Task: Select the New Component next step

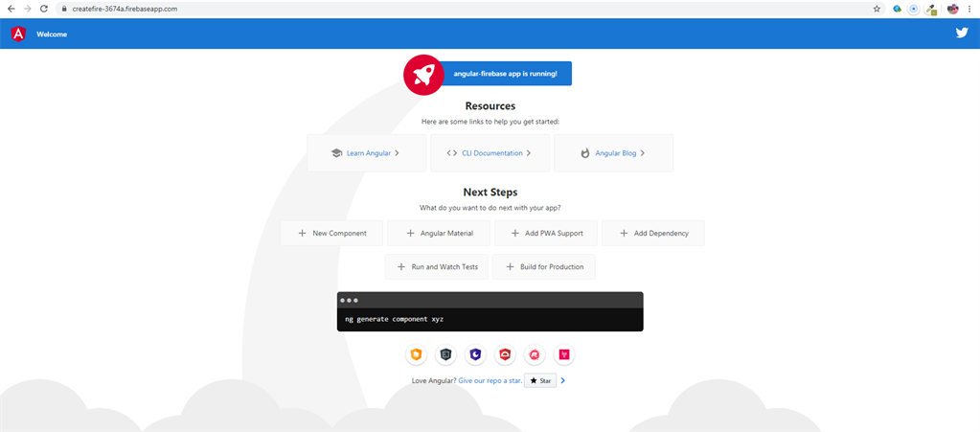Action: click(x=331, y=233)
